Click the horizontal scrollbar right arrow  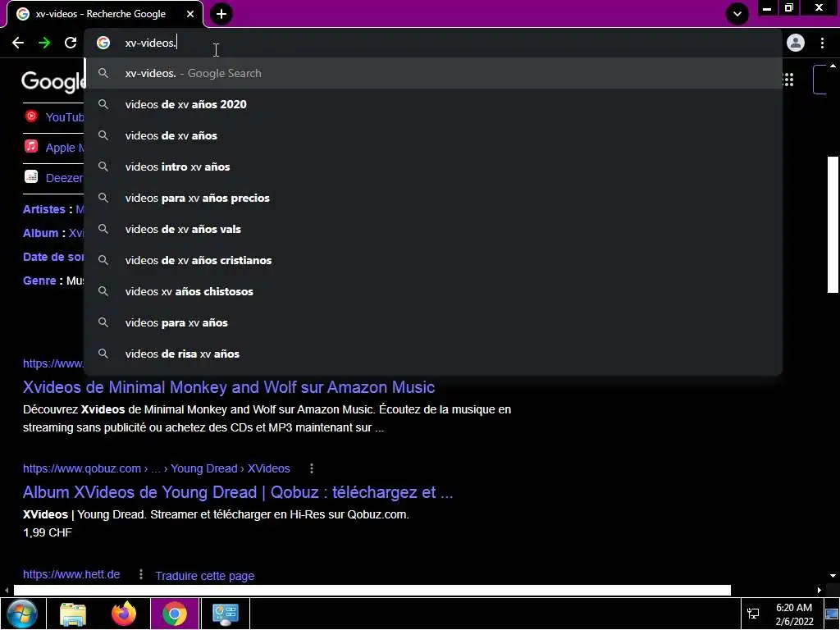point(819,590)
